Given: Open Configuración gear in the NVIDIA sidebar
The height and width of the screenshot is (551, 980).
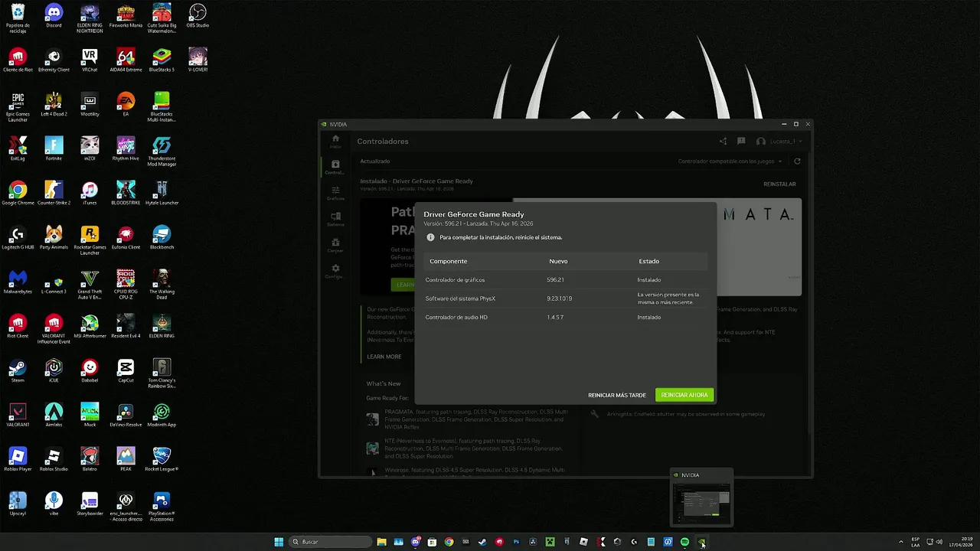Looking at the screenshot, I should 335,271.
